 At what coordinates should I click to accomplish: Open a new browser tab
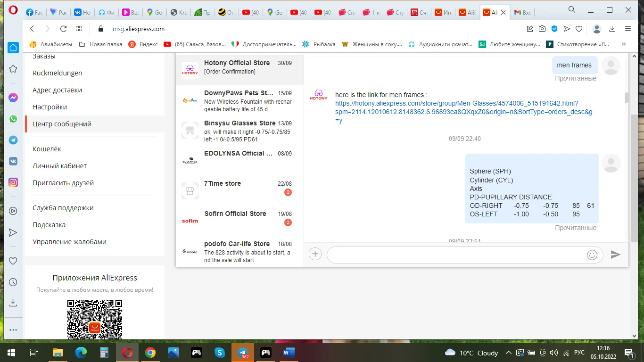541,12
